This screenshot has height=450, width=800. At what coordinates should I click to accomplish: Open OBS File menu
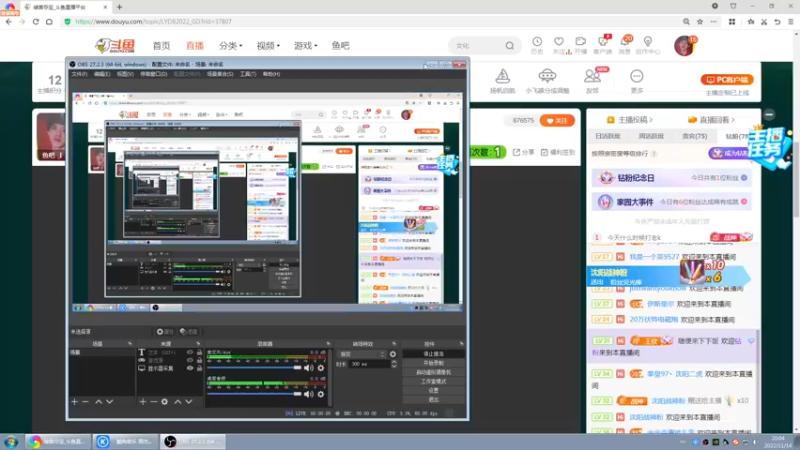coord(79,74)
